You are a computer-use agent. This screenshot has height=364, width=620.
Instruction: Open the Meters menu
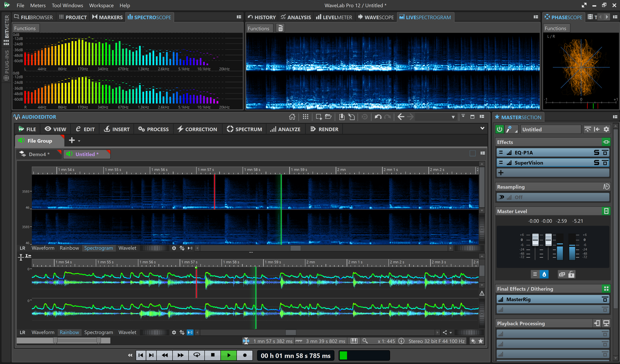coord(38,5)
